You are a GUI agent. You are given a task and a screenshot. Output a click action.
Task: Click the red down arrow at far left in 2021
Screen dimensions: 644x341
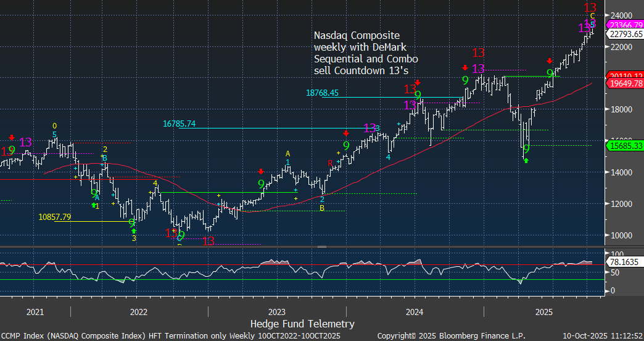(11, 137)
